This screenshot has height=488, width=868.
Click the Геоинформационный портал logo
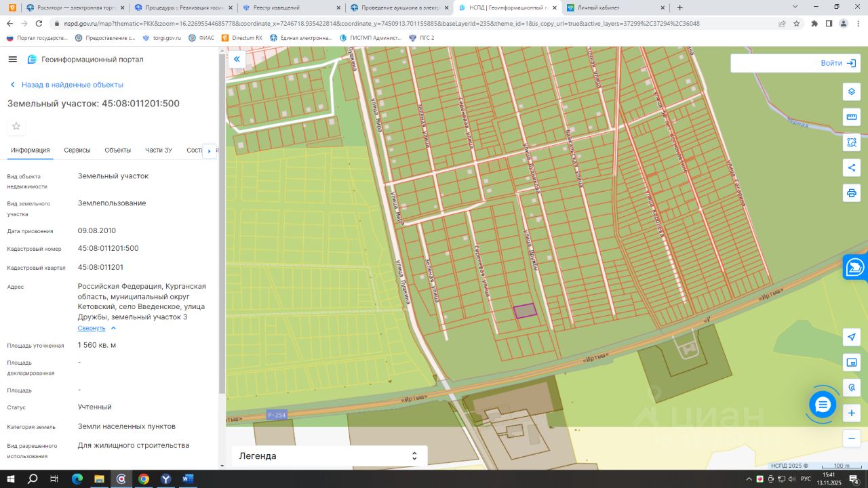click(85, 59)
